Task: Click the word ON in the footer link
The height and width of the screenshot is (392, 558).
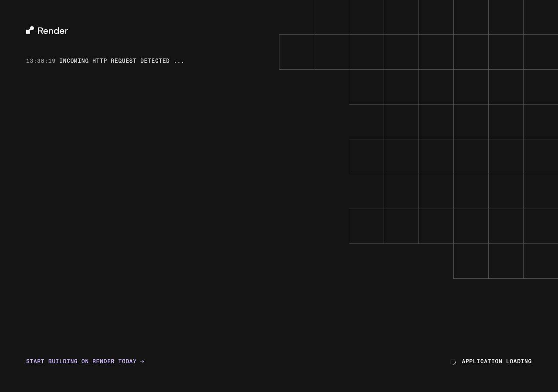Action: (85, 362)
